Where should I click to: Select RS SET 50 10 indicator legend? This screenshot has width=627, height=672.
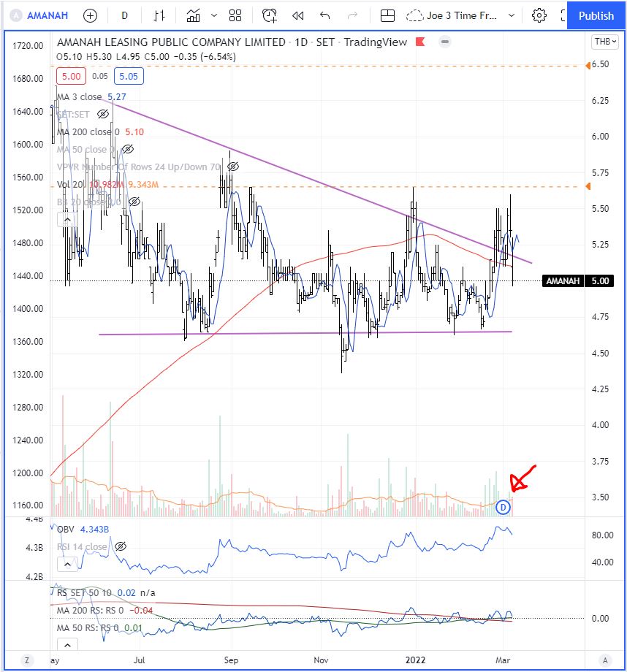point(84,592)
